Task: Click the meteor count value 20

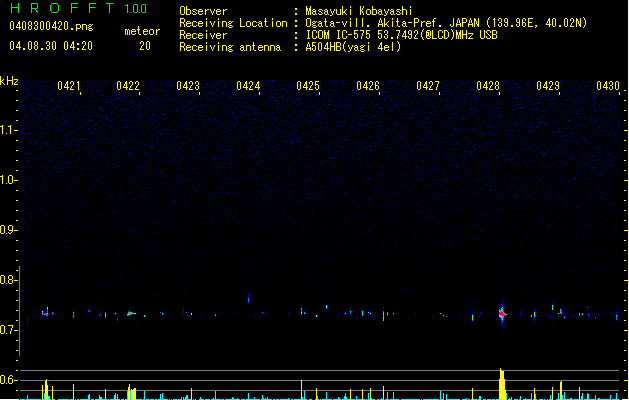Action: [145, 46]
